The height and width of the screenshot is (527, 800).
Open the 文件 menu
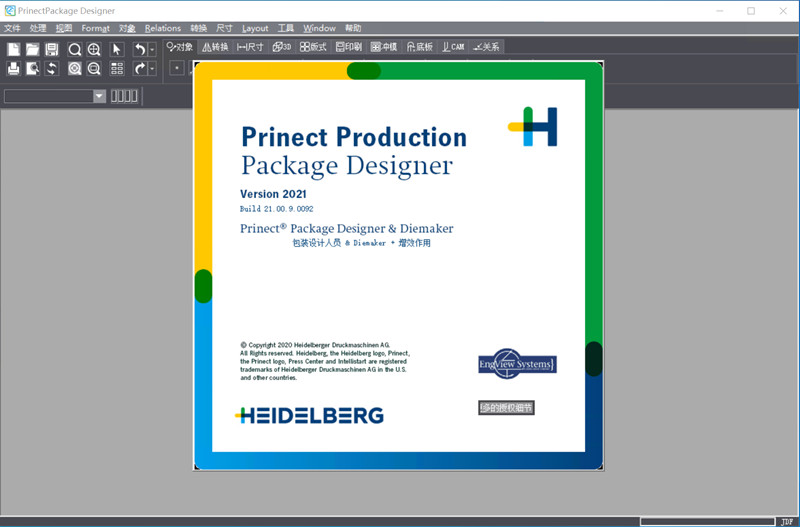point(12,28)
